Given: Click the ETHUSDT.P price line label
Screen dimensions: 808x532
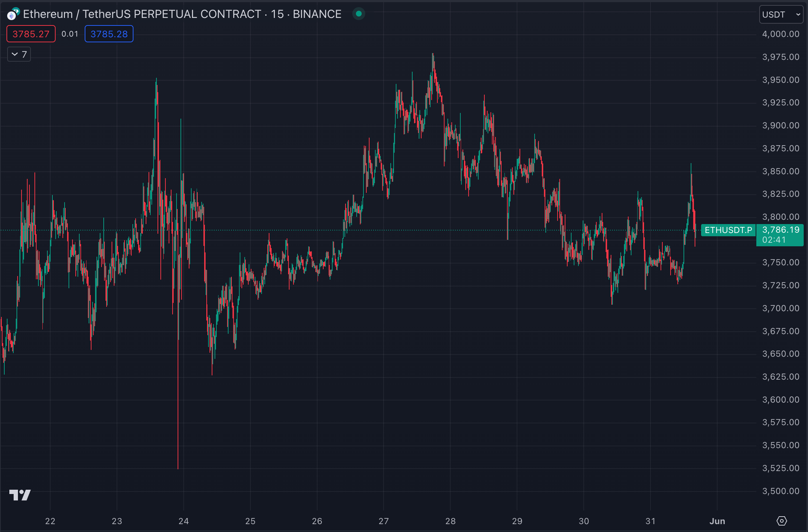Looking at the screenshot, I should tap(728, 230).
